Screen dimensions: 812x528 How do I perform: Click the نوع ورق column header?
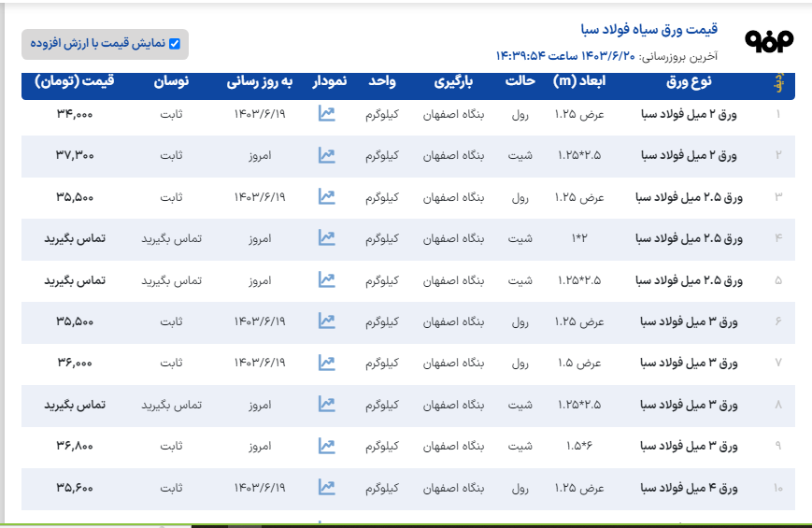point(689,82)
